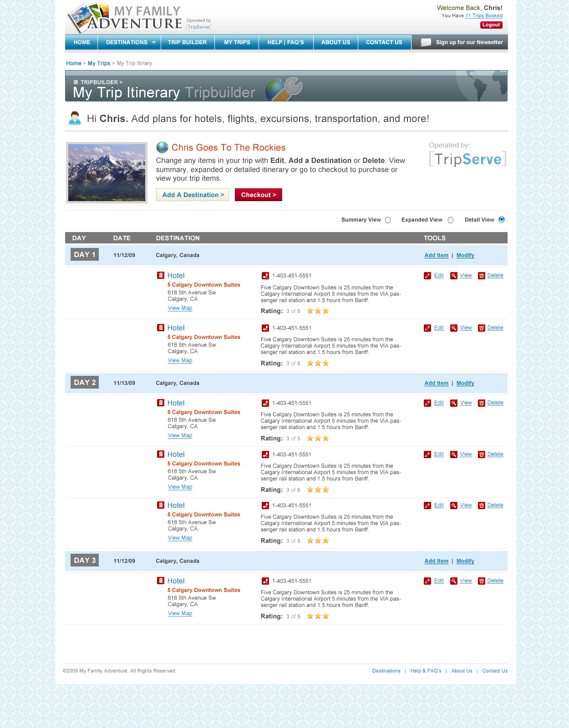Viewport: 569px width, 728px height.
Task: Go to the Home navigation tab
Action: point(82,42)
